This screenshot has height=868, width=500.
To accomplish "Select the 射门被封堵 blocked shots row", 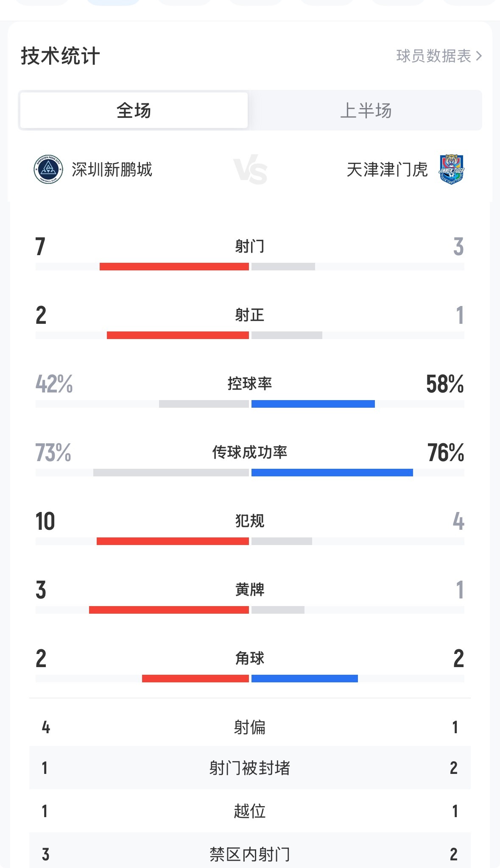I will (x=250, y=768).
